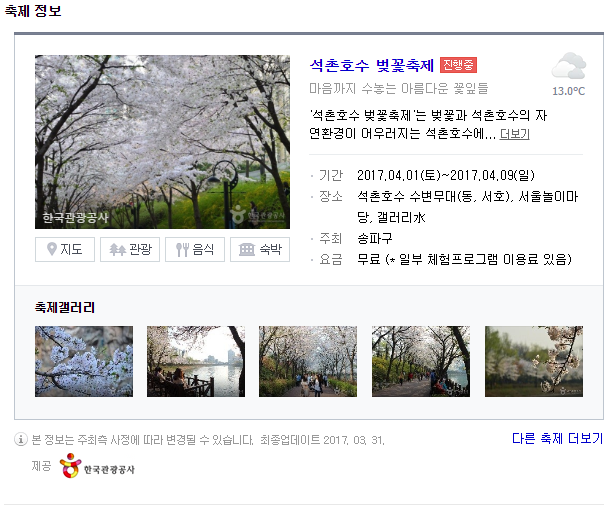The height and width of the screenshot is (506, 611).
Task: Click the red 진행중 status badge
Action: click(x=458, y=65)
